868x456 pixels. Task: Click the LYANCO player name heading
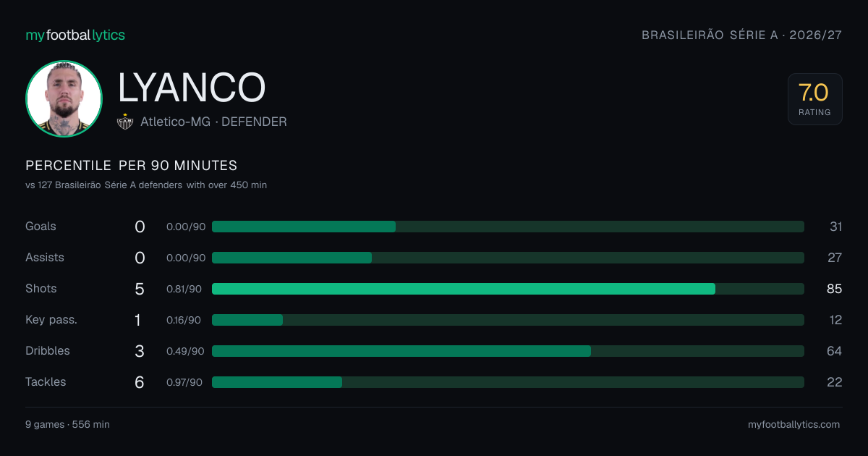pyautogui.click(x=192, y=87)
